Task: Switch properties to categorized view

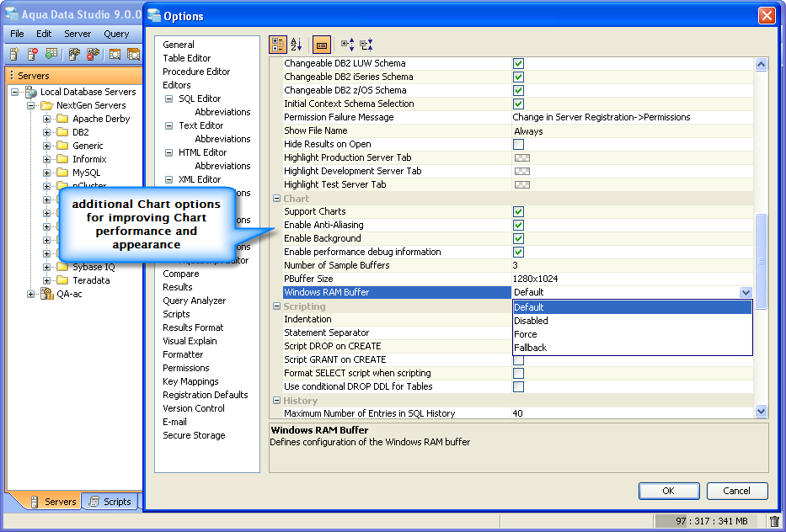Action: (x=278, y=45)
